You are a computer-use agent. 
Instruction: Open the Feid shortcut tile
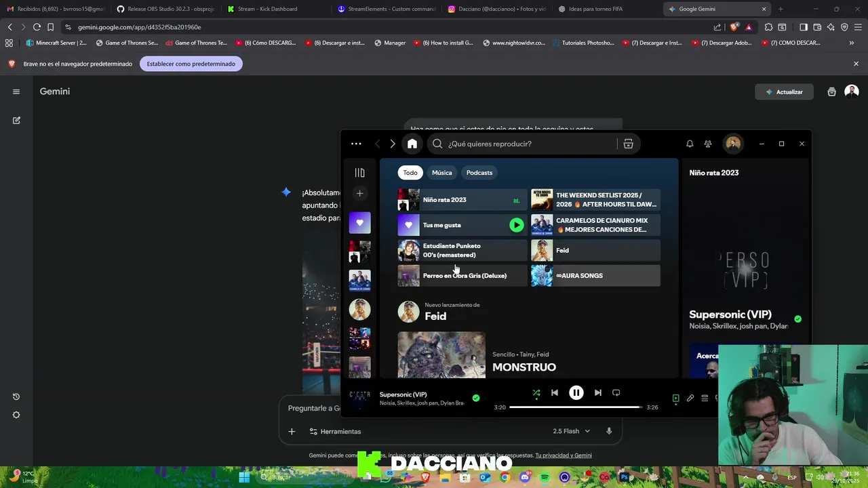[x=595, y=250]
